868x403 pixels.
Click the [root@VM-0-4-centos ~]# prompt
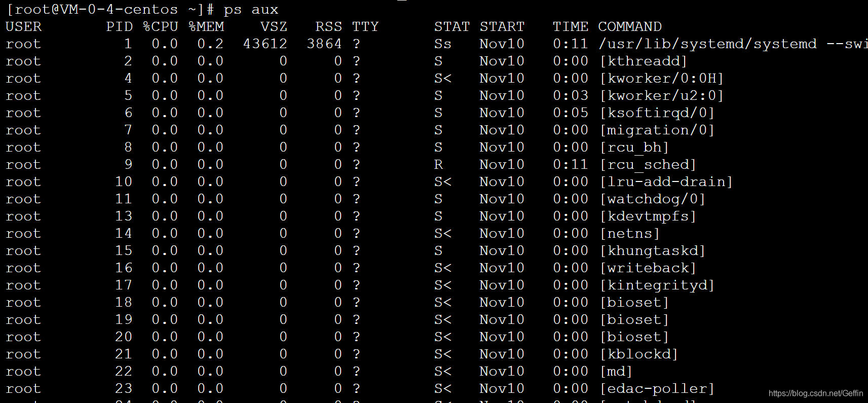point(110,10)
